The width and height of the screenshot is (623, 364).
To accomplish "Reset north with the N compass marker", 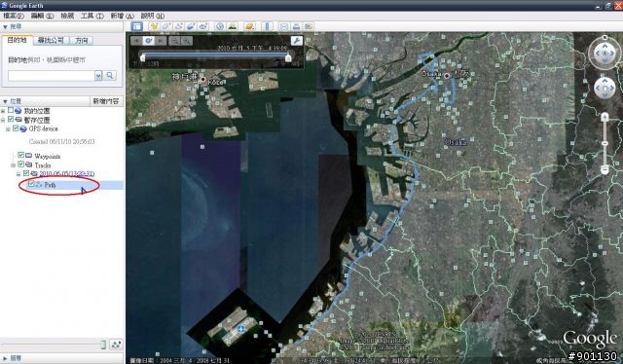I will click(x=605, y=37).
